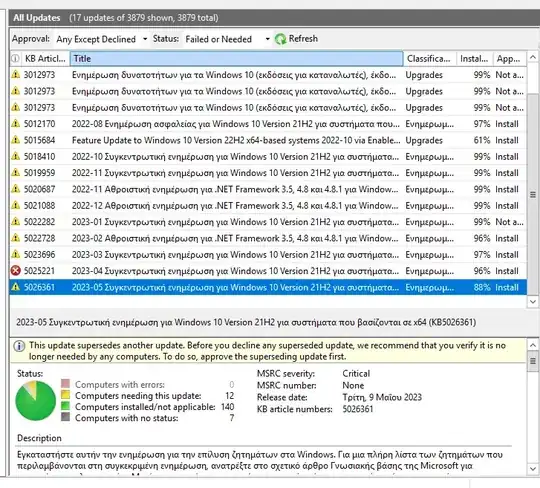
Task: Select the Feature Update to Windows 10 22H2 row
Action: tap(268, 140)
